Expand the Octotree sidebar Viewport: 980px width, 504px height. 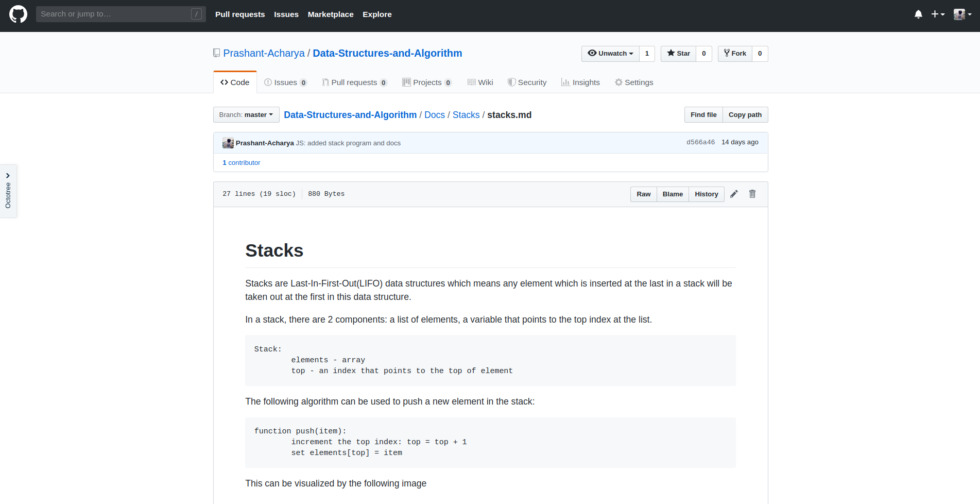(8, 191)
